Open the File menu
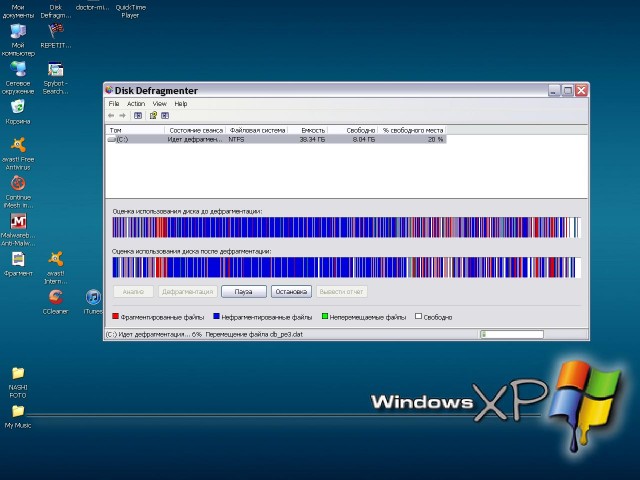Viewport: 640px width, 480px height. click(114, 104)
